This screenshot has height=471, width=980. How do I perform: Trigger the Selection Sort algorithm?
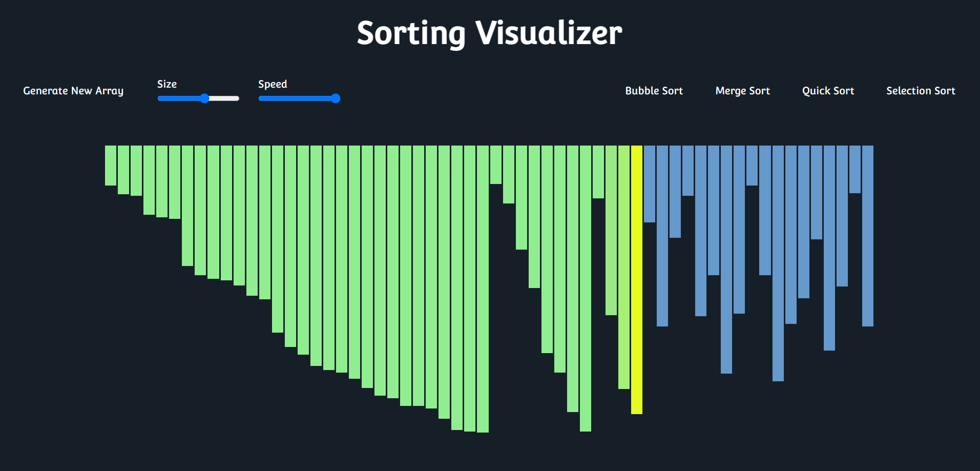pyautogui.click(x=920, y=91)
